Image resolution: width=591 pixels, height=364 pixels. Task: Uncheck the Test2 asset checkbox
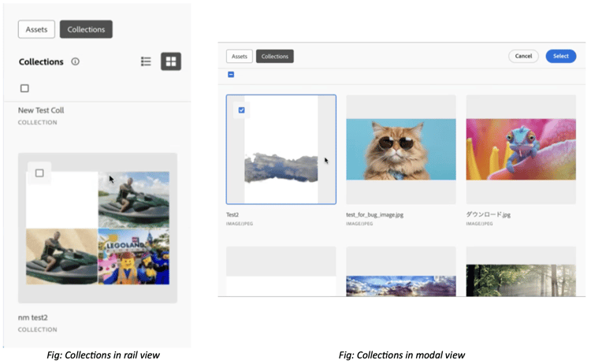click(242, 110)
